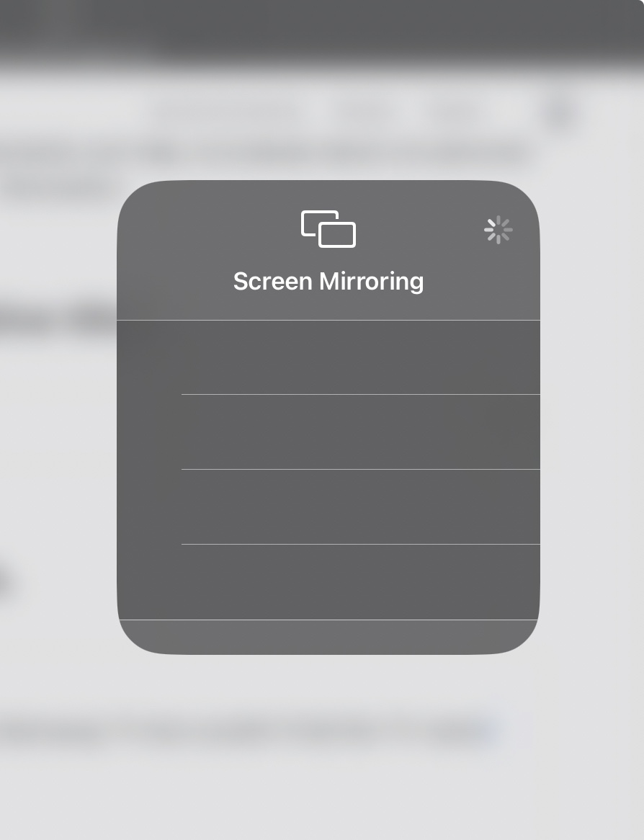Click the Screen Mirroring overlapping rectangles icon

328,229
